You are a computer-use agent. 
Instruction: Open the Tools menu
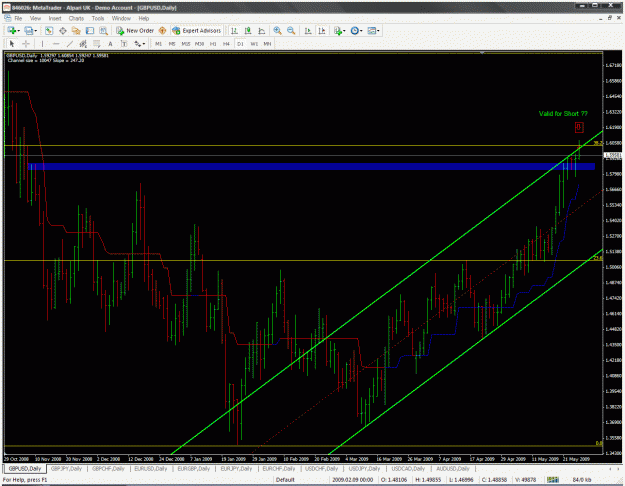(98, 18)
